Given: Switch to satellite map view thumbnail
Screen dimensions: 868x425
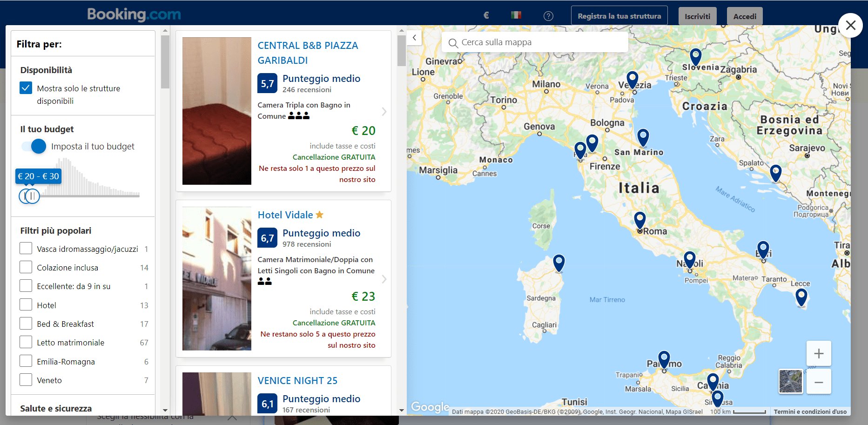Looking at the screenshot, I should pos(791,381).
